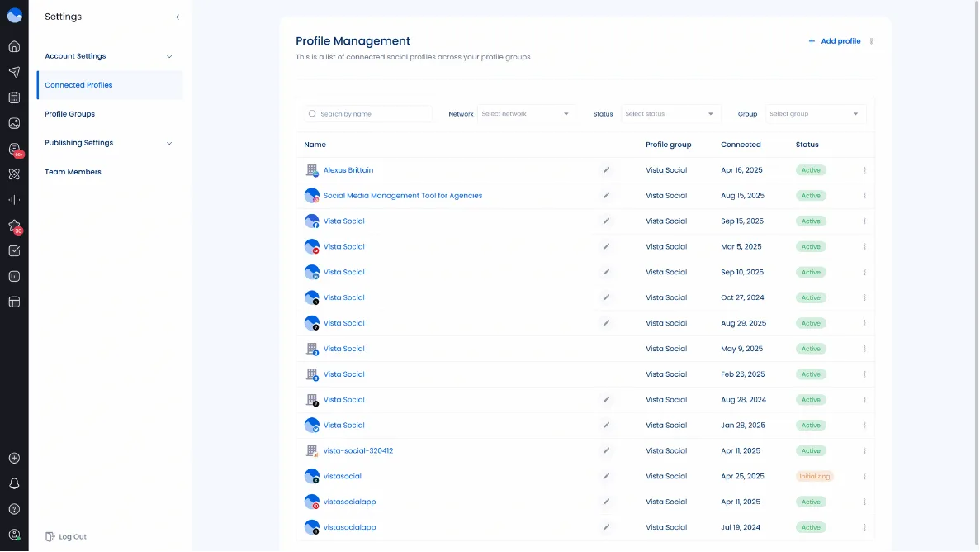980x552 pixels.
Task: Click the Vista Social logo
Action: pyautogui.click(x=14, y=14)
